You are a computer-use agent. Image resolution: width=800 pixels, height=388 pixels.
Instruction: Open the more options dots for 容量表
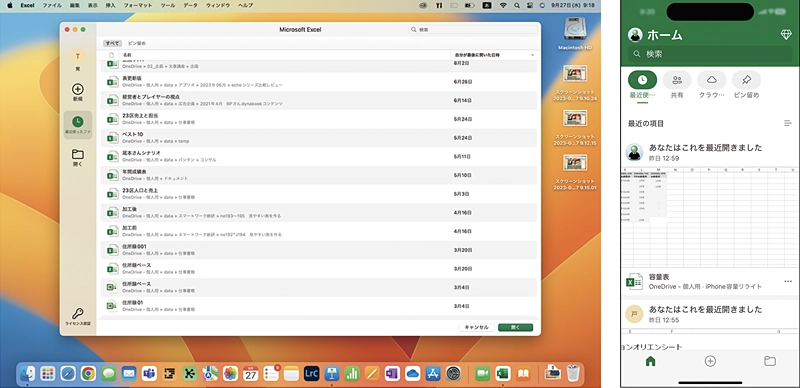(788, 281)
